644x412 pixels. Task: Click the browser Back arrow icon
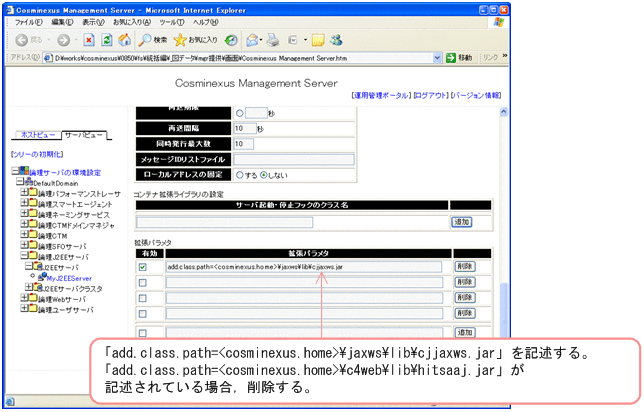(23, 40)
